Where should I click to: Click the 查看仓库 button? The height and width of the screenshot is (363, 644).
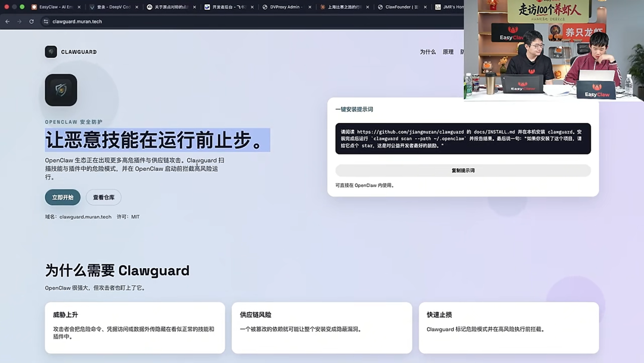104,198
